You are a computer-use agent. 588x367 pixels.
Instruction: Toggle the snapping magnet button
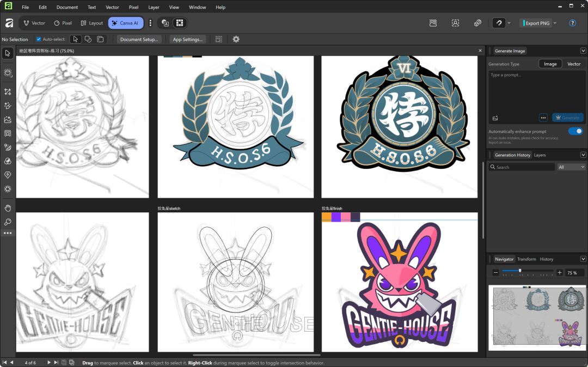pos(499,23)
